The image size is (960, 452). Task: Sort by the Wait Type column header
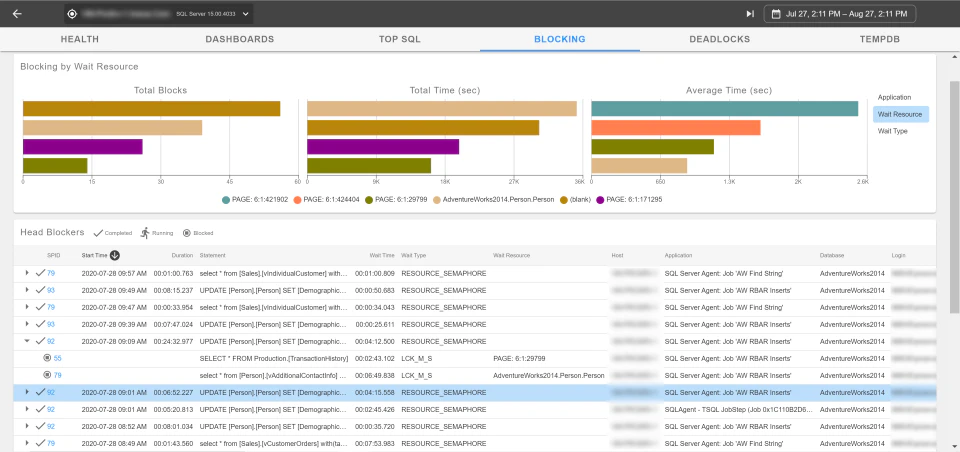[x=414, y=255]
